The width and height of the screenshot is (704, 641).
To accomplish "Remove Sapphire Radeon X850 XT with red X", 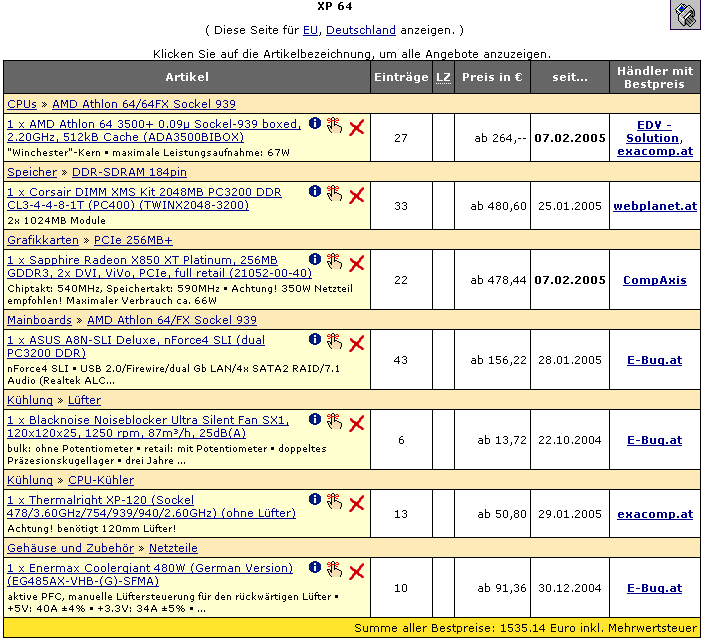I will (356, 263).
